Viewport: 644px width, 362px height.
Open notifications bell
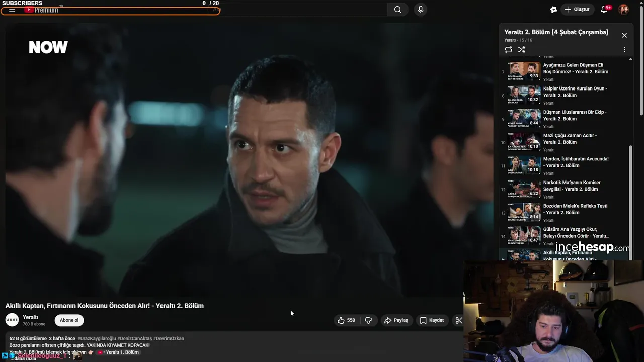pos(604,10)
